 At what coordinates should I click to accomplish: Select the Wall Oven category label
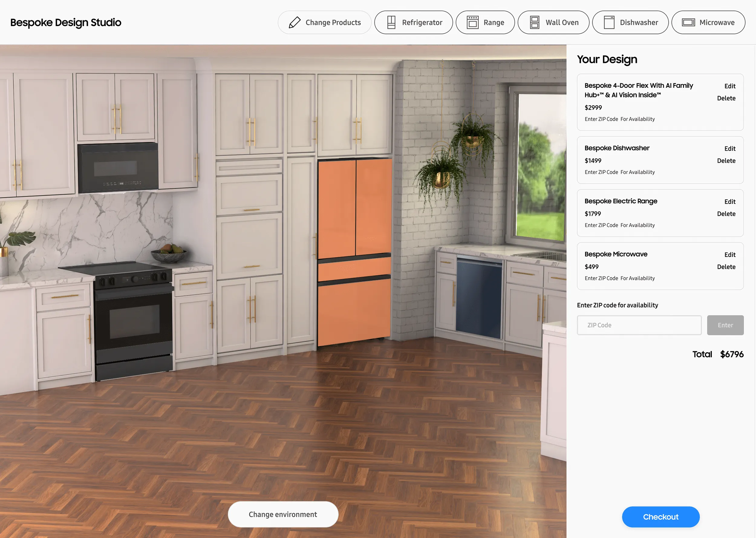tap(562, 22)
